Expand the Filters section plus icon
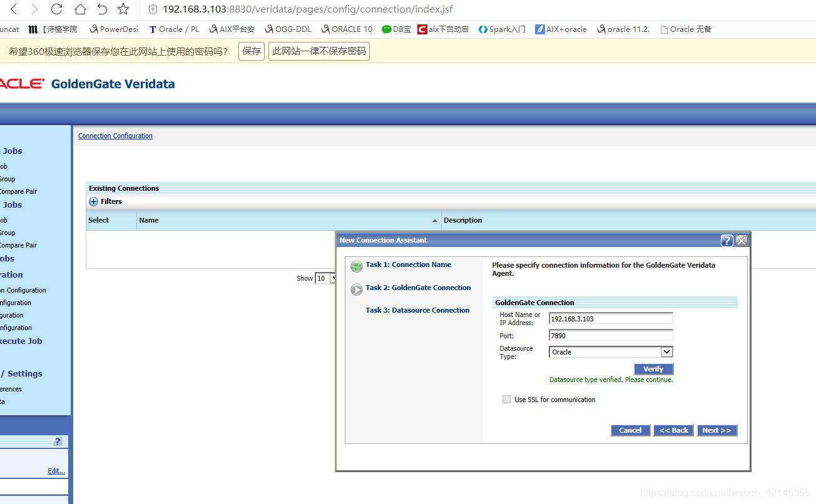The image size is (816, 504). click(x=93, y=202)
